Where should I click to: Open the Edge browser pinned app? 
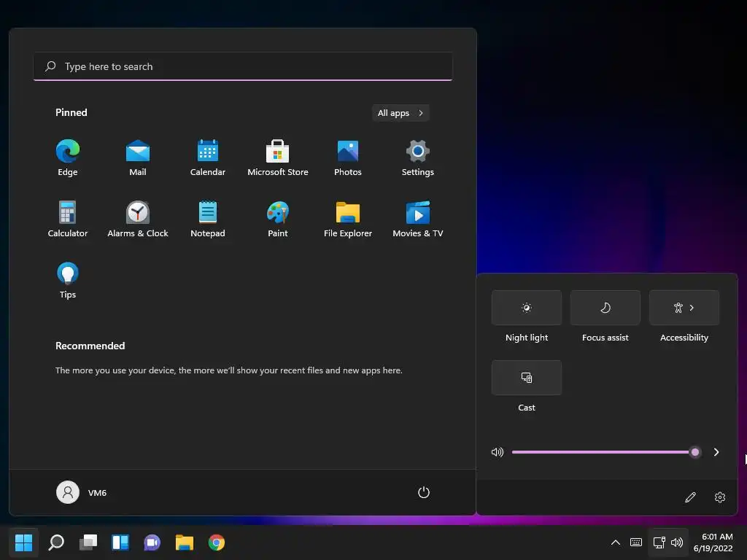click(x=68, y=158)
